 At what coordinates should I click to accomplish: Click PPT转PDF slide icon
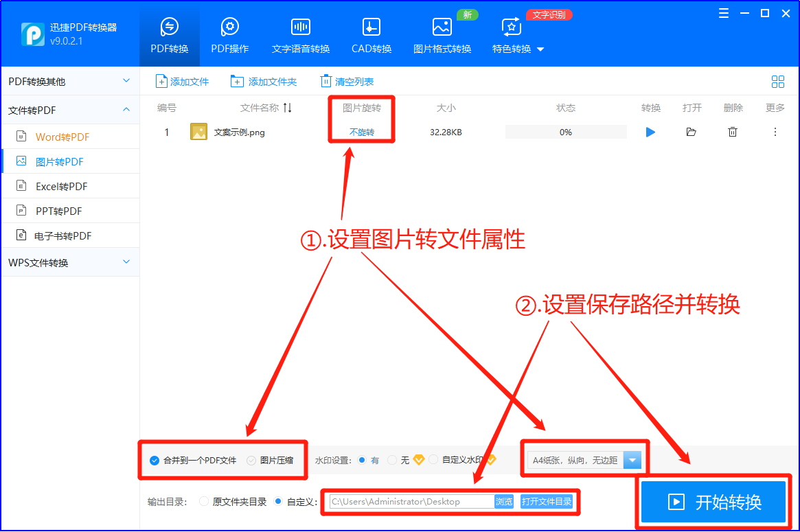[21, 210]
